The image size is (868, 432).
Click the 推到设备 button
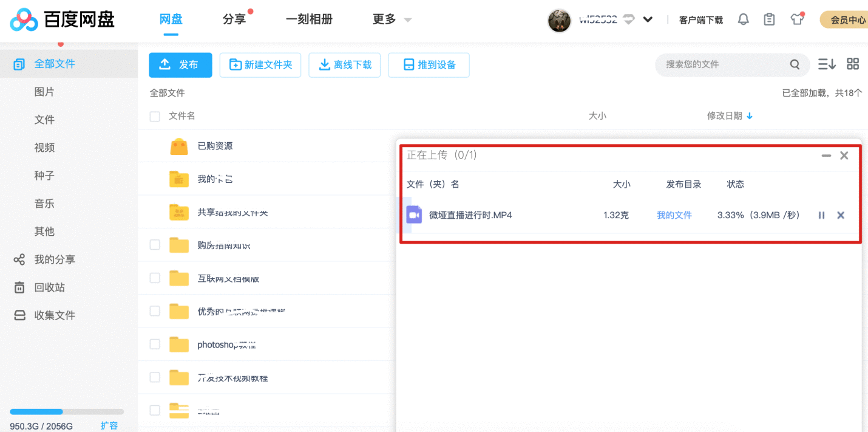click(x=429, y=65)
